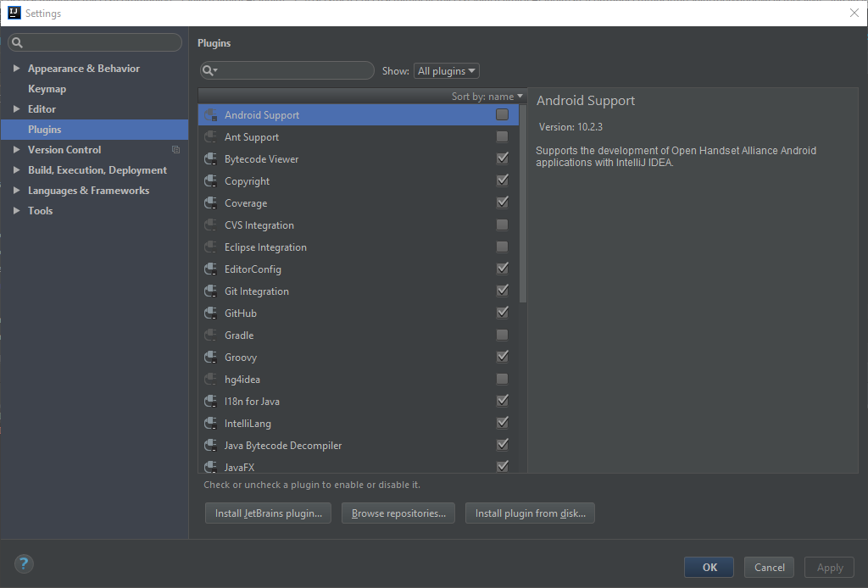This screenshot has width=868, height=588.
Task: Click the Ant Support plugin icon
Action: coord(210,137)
